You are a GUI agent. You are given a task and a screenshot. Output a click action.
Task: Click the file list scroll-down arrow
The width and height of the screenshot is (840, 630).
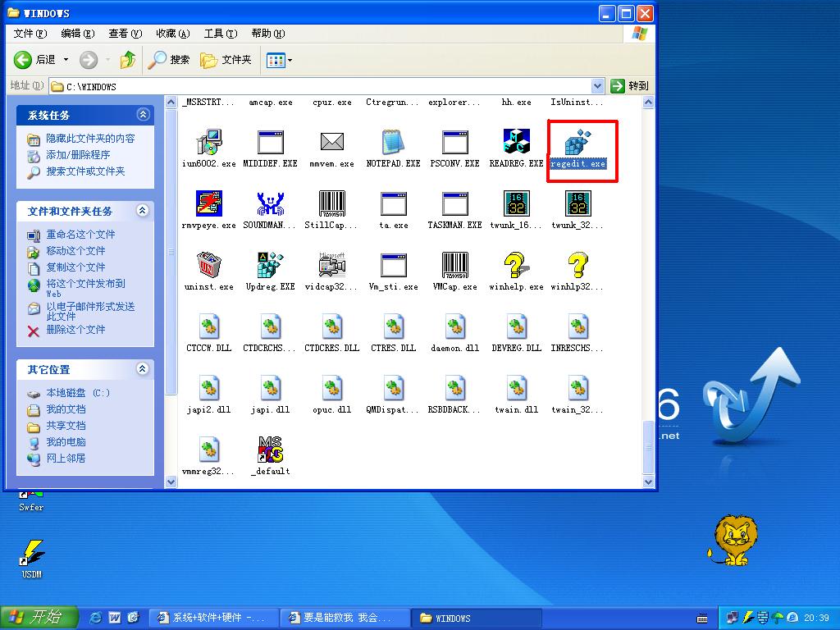click(x=648, y=482)
